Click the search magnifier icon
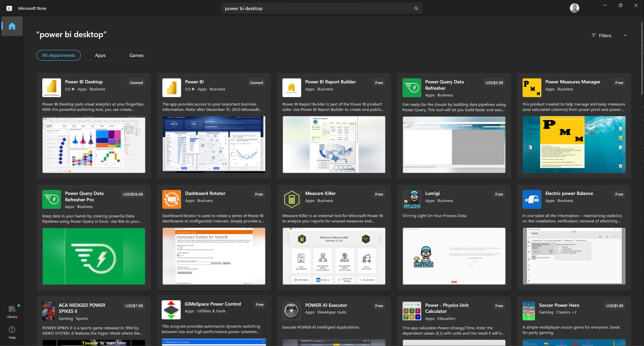The width and height of the screenshot is (644, 346). 416,8
